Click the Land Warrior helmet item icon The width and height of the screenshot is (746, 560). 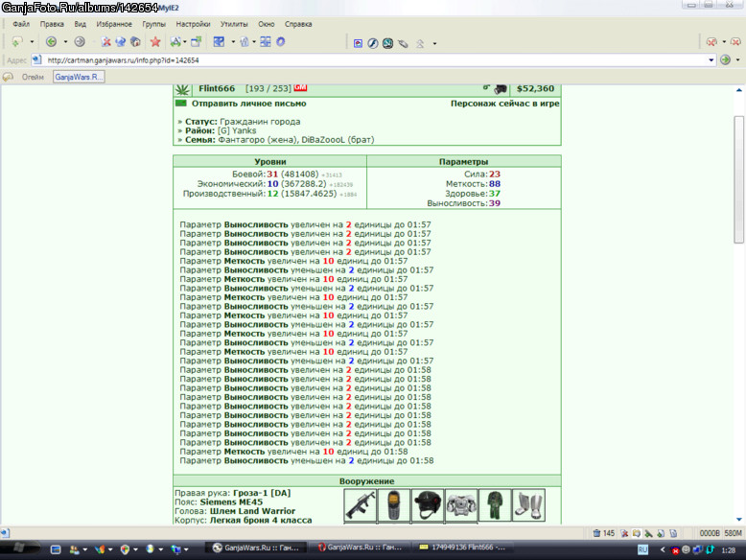[x=428, y=504]
